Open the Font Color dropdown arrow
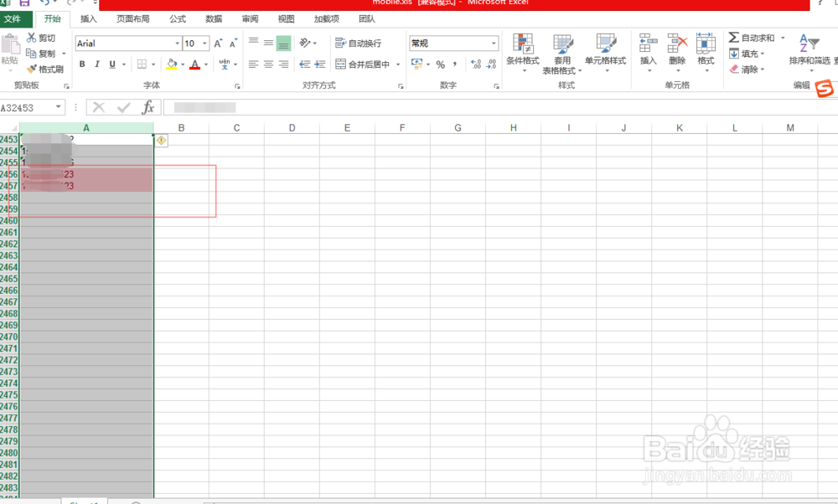The image size is (838, 504). click(206, 64)
